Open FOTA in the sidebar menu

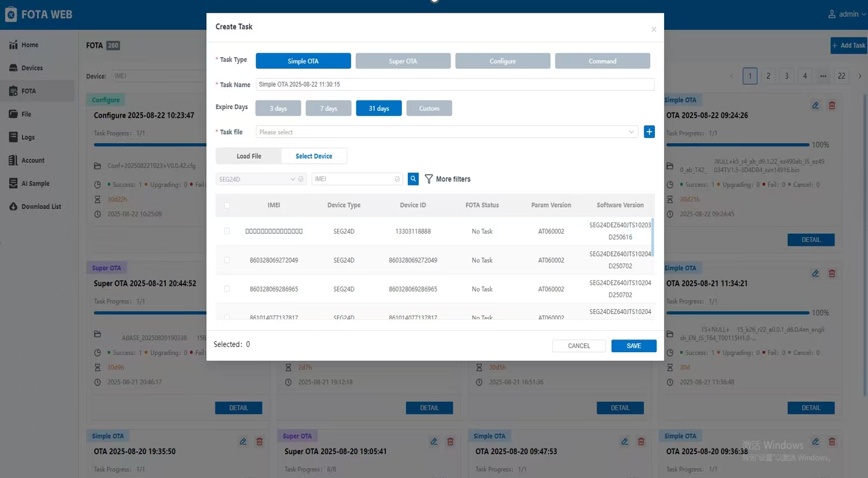(x=38, y=91)
